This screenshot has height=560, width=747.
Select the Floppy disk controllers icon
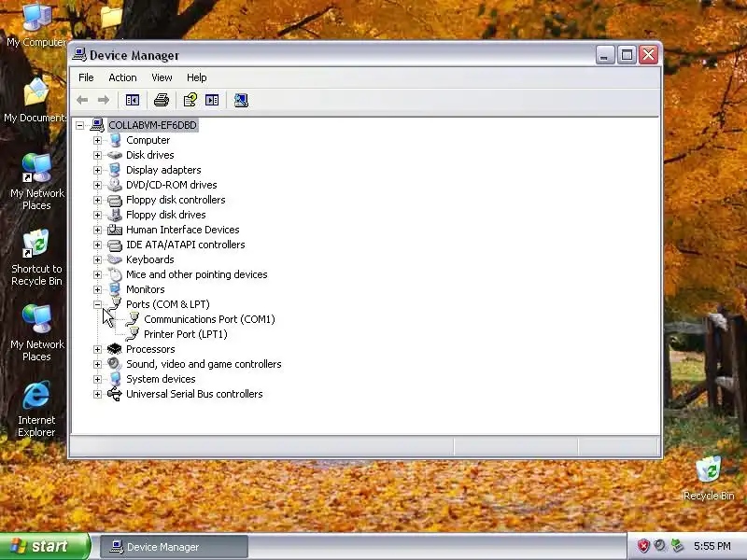pos(114,200)
